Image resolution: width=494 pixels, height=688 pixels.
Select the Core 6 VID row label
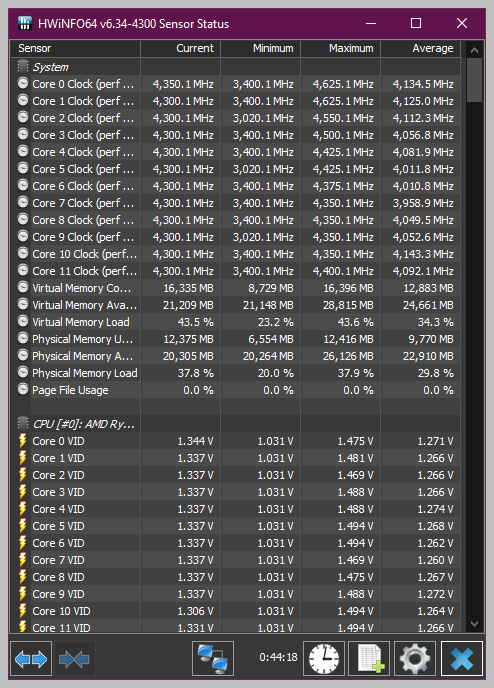pos(58,543)
